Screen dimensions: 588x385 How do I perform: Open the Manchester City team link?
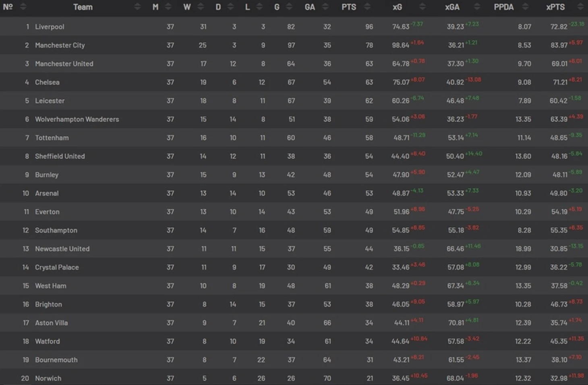(x=60, y=45)
